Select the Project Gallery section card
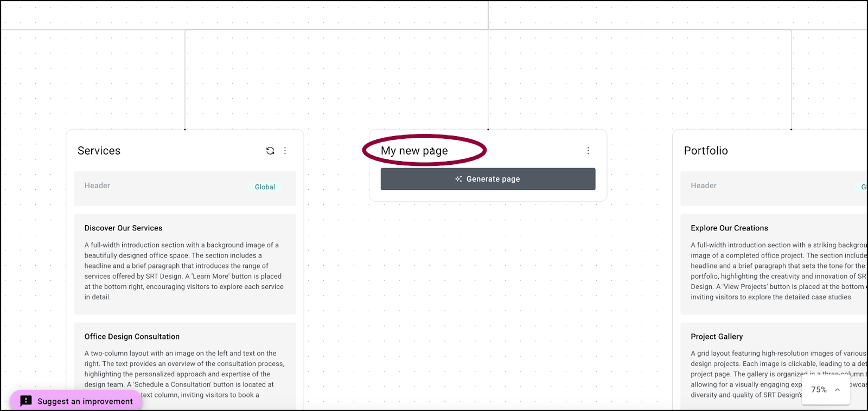 coord(774,367)
